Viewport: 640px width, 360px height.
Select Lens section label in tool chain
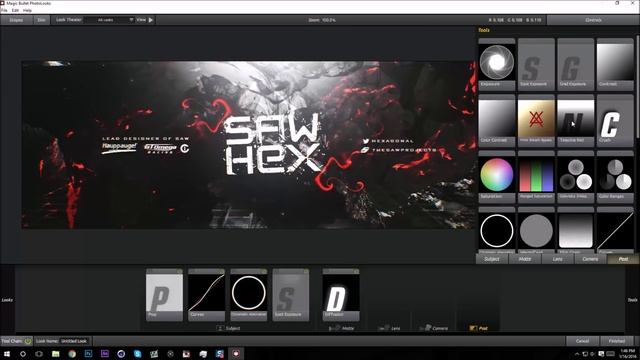point(390,328)
